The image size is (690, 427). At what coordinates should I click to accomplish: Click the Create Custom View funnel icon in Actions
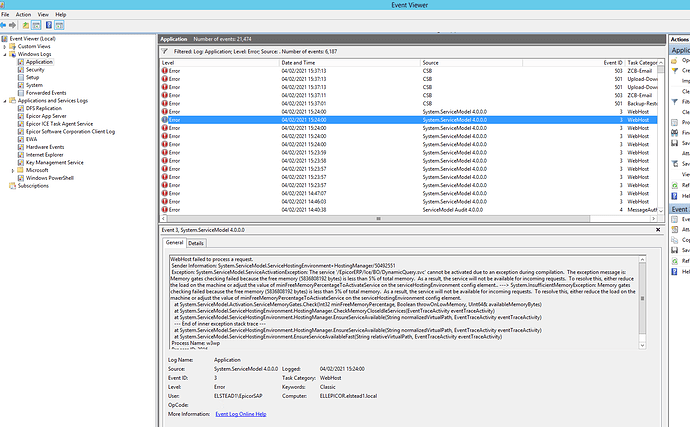coord(674,70)
